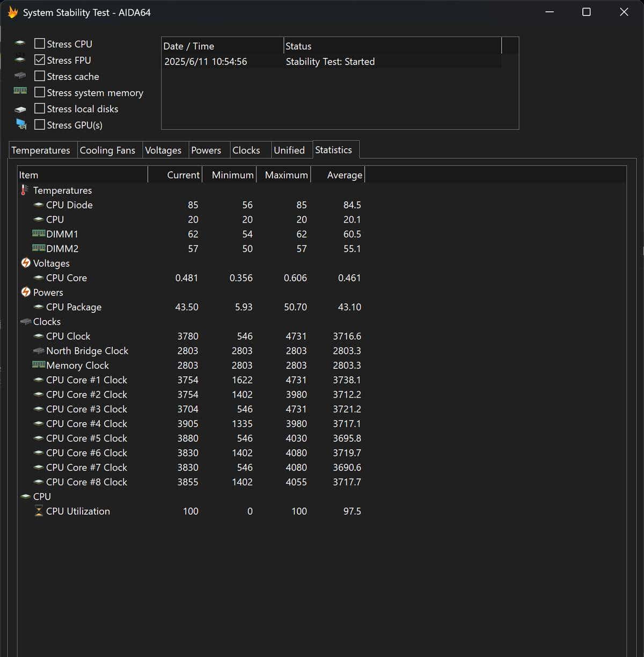Click the thermometer icon beside Temperatures
Image resolution: width=644 pixels, height=657 pixels.
pyautogui.click(x=25, y=190)
